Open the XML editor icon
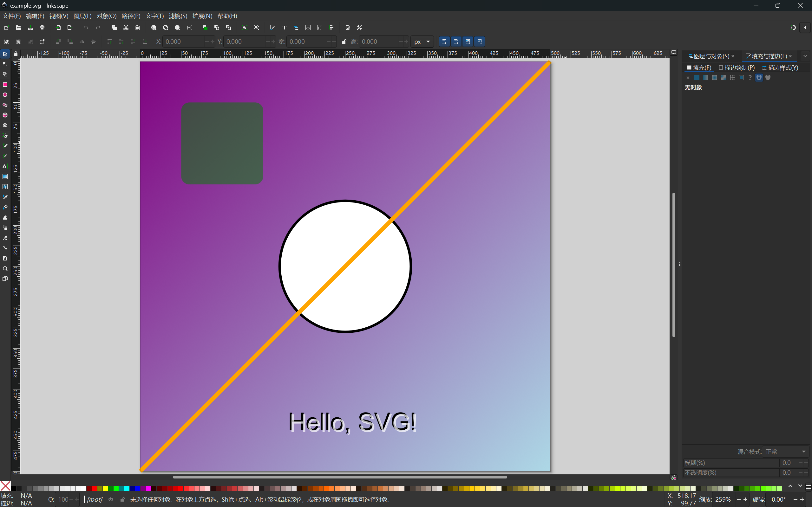The width and height of the screenshot is (812, 507). point(308,28)
